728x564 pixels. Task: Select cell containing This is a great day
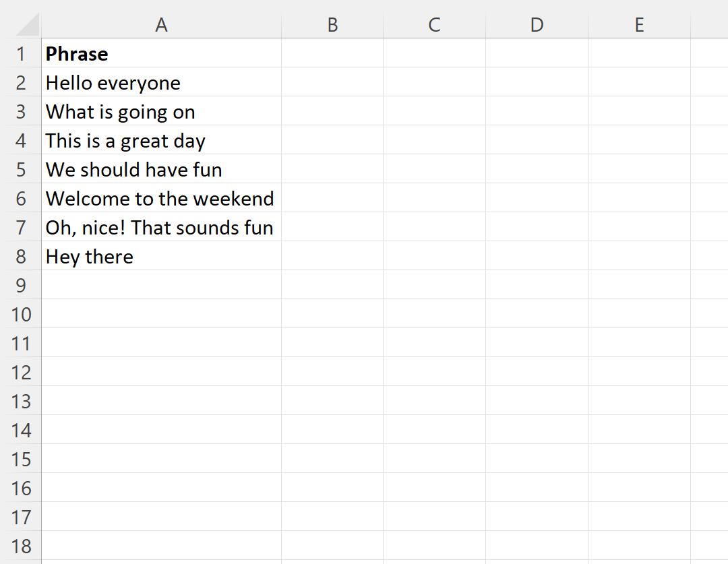click(161, 140)
